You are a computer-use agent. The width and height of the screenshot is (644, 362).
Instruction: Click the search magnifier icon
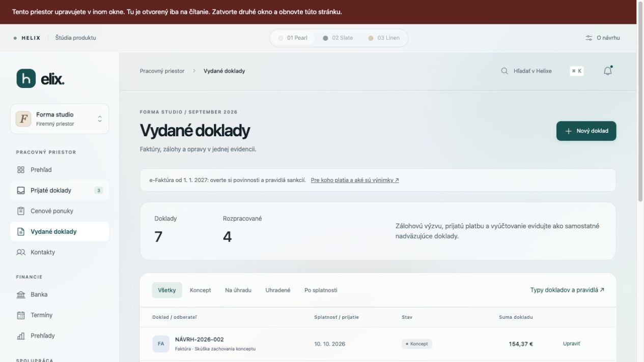pyautogui.click(x=505, y=71)
